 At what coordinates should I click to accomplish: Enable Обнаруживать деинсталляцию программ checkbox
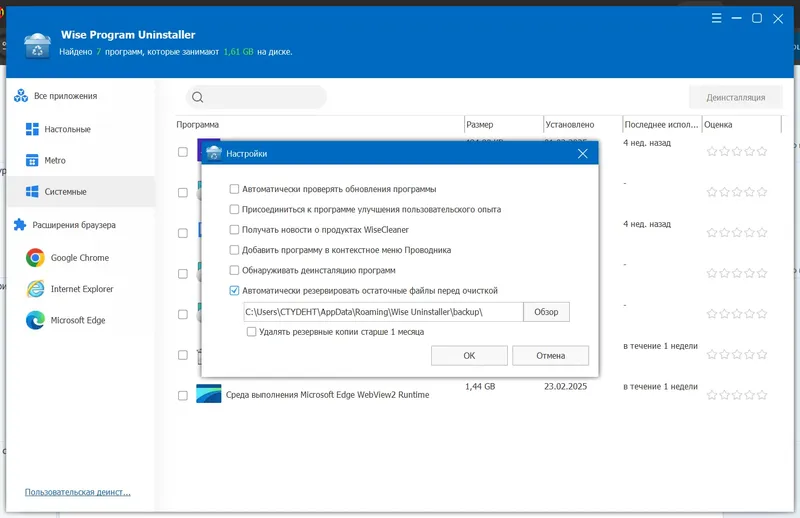[x=234, y=270]
